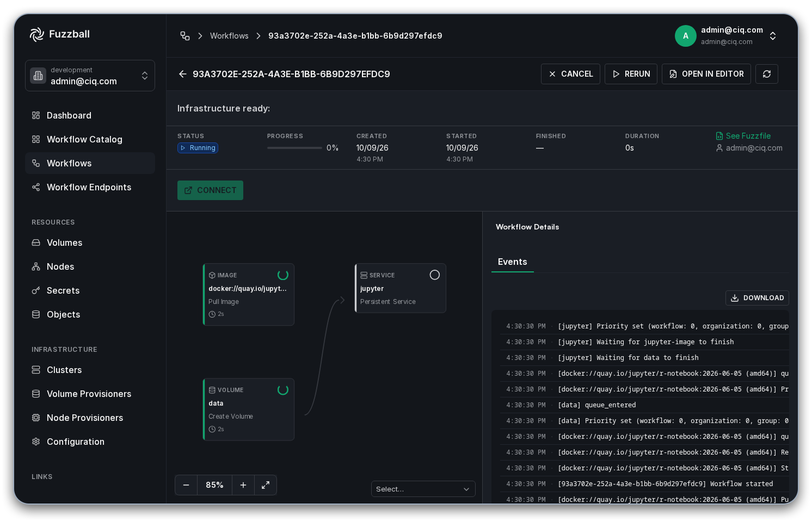Switch to the Events tab
This screenshot has width=812, height=522.
(512, 262)
